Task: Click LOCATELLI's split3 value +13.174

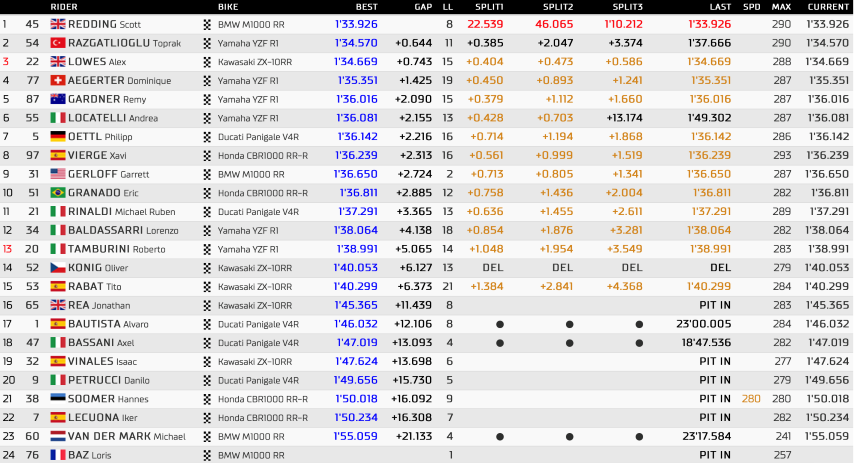Action: [x=625, y=118]
